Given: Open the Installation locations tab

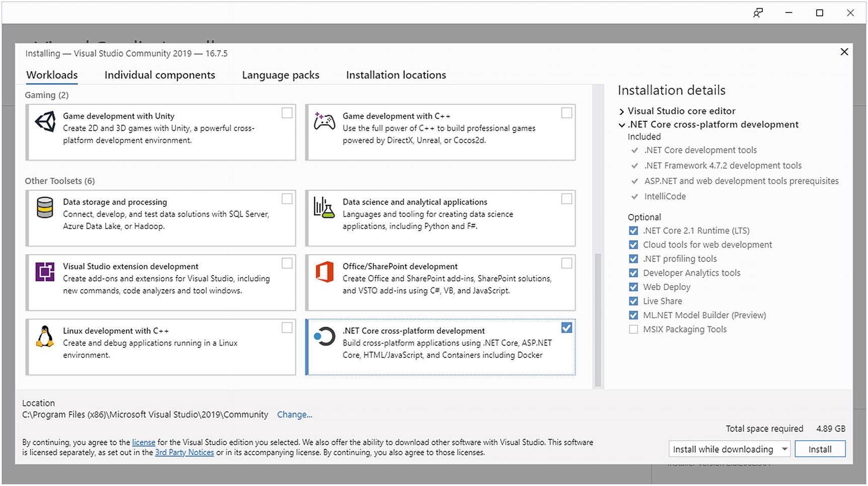Looking at the screenshot, I should click(x=396, y=75).
